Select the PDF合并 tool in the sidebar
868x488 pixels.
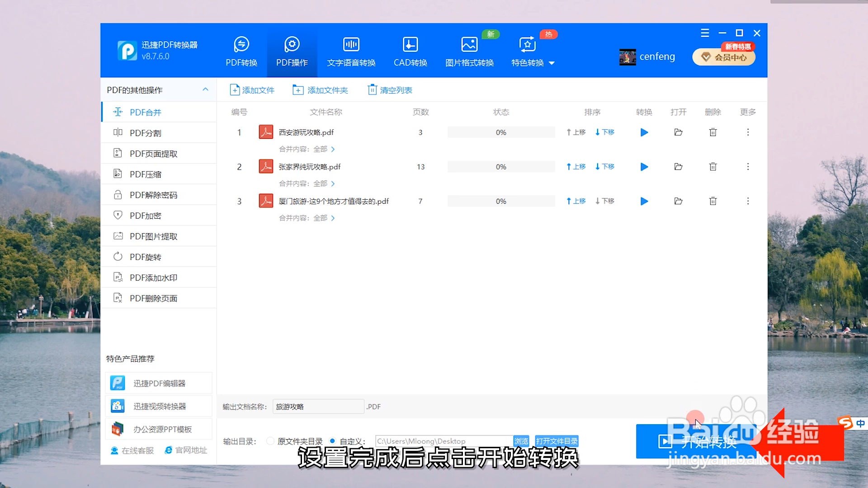(146, 112)
